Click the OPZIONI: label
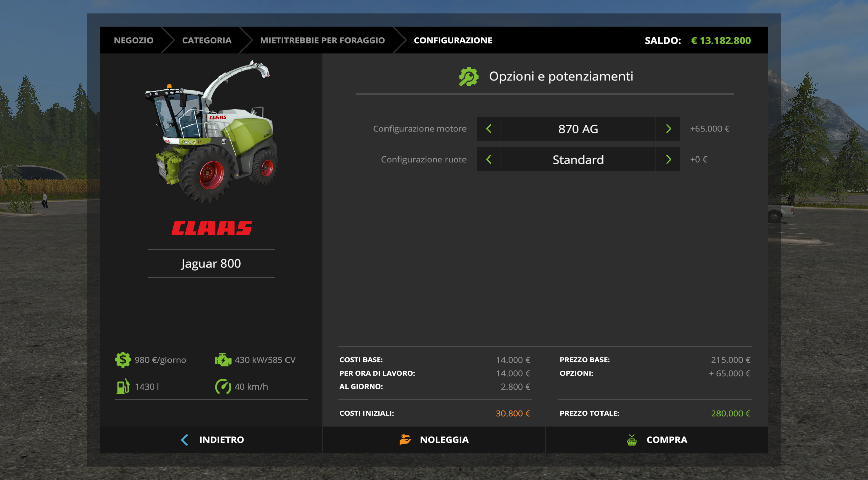The height and width of the screenshot is (480, 868). click(x=576, y=373)
